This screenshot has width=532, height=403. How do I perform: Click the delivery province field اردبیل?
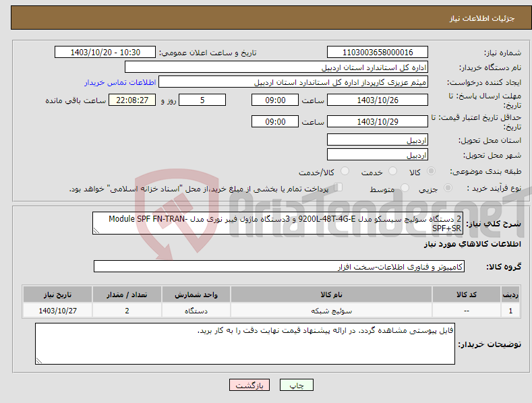[x=378, y=139]
